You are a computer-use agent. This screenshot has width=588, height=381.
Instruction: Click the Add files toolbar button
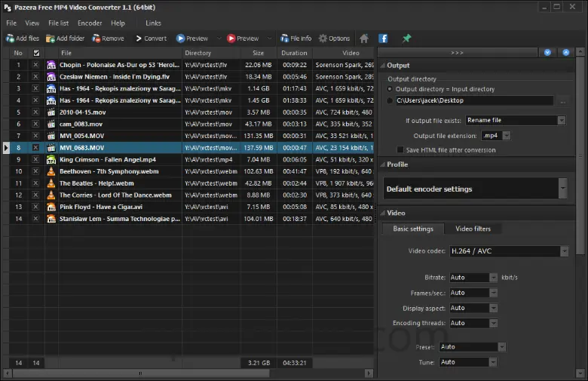coord(23,38)
